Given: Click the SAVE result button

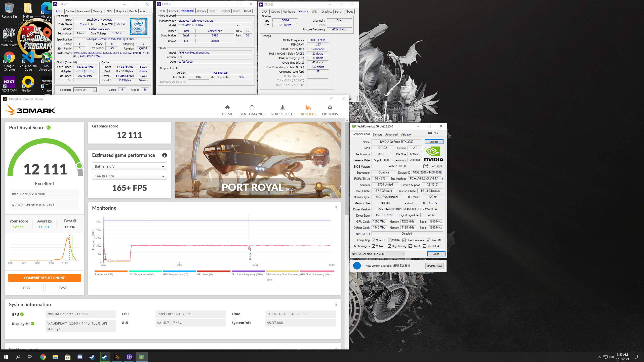Looking at the screenshot, I should [x=63, y=288].
